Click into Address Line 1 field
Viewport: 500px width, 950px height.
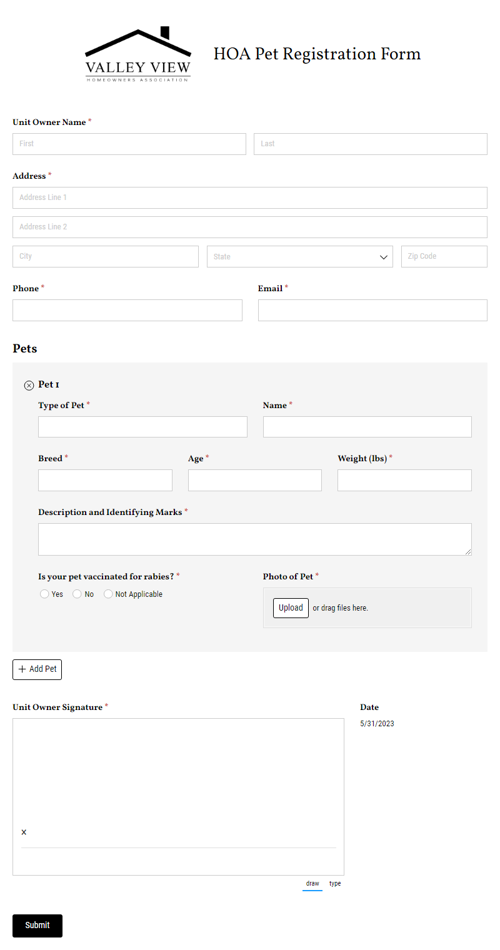click(x=250, y=198)
